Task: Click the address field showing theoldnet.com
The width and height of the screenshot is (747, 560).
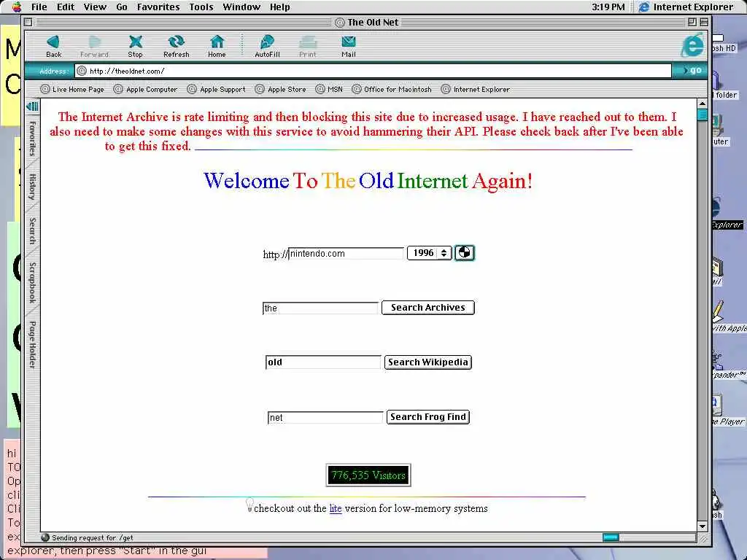Action: click(x=373, y=71)
